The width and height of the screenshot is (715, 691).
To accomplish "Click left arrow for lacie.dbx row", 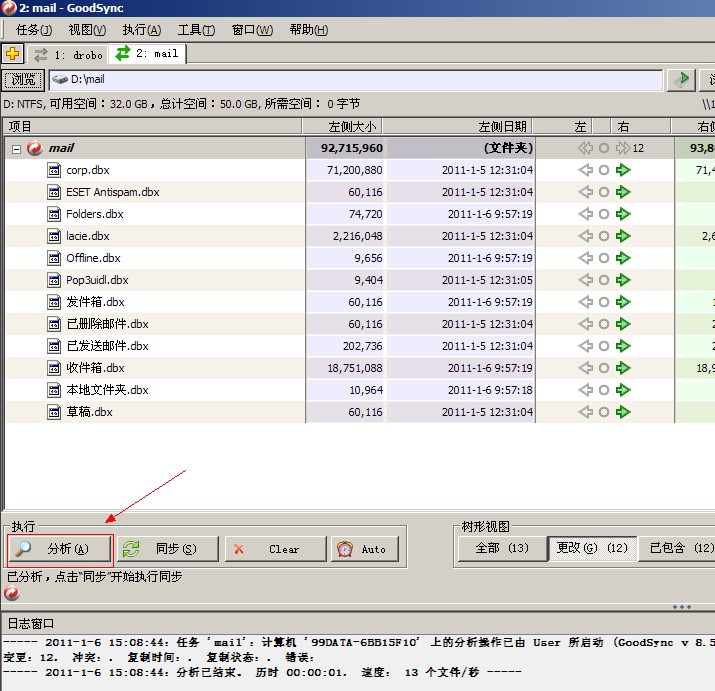I will pos(585,236).
